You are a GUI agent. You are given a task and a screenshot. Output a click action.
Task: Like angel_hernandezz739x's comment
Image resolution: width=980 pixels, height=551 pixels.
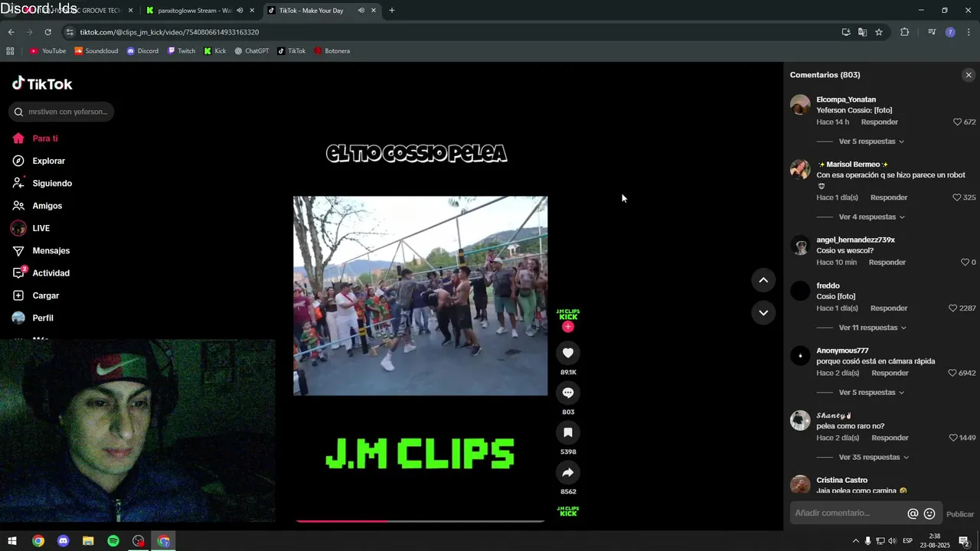pos(965,262)
